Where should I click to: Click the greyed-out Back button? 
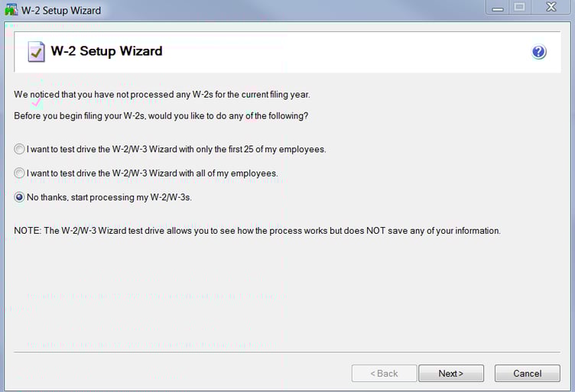coord(384,374)
